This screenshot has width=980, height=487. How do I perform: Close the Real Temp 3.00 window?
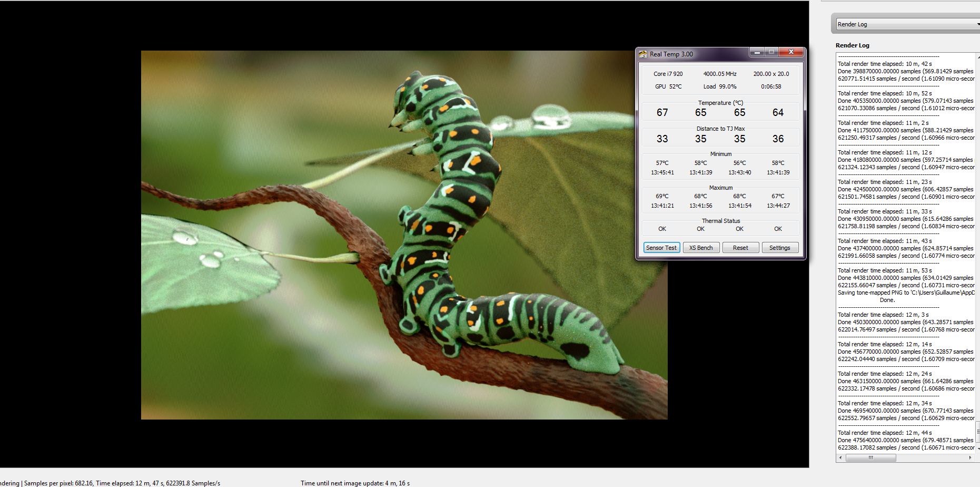point(791,52)
